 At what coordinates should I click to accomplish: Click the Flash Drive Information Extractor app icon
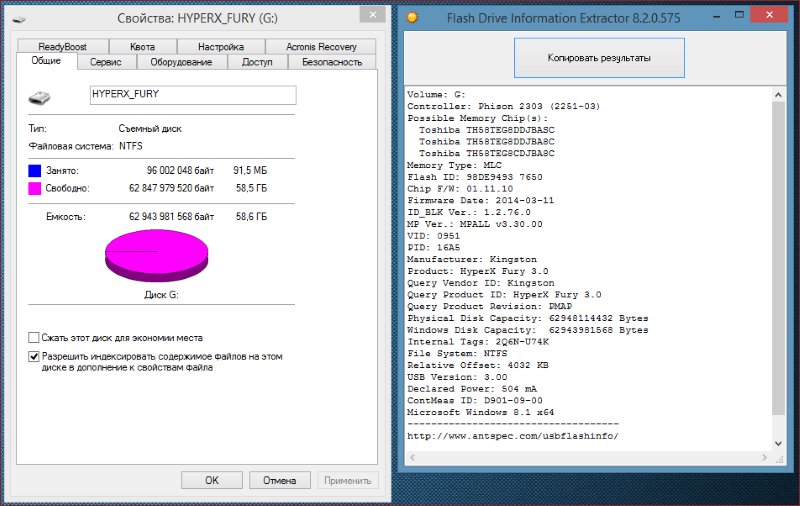[412, 18]
